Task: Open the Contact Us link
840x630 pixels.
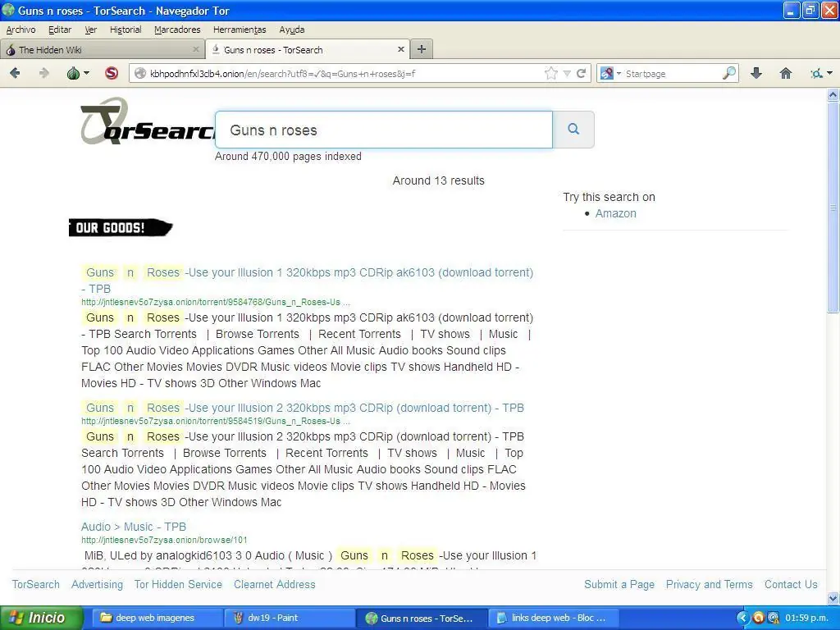Action: 791,584
